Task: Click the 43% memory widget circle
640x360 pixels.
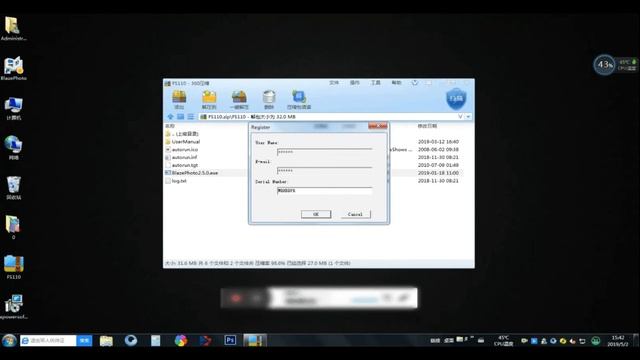Action: click(x=604, y=64)
